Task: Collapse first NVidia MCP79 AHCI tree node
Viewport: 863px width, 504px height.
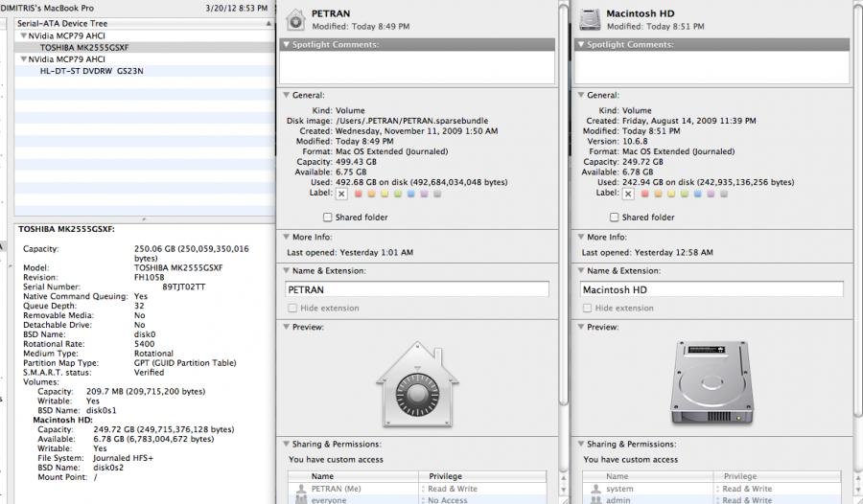Action: pos(24,35)
